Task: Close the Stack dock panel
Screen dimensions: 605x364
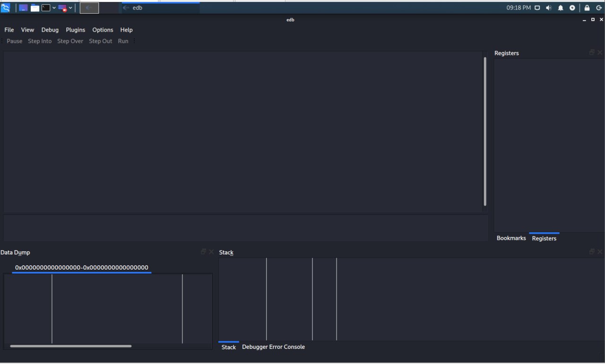Action: point(600,252)
